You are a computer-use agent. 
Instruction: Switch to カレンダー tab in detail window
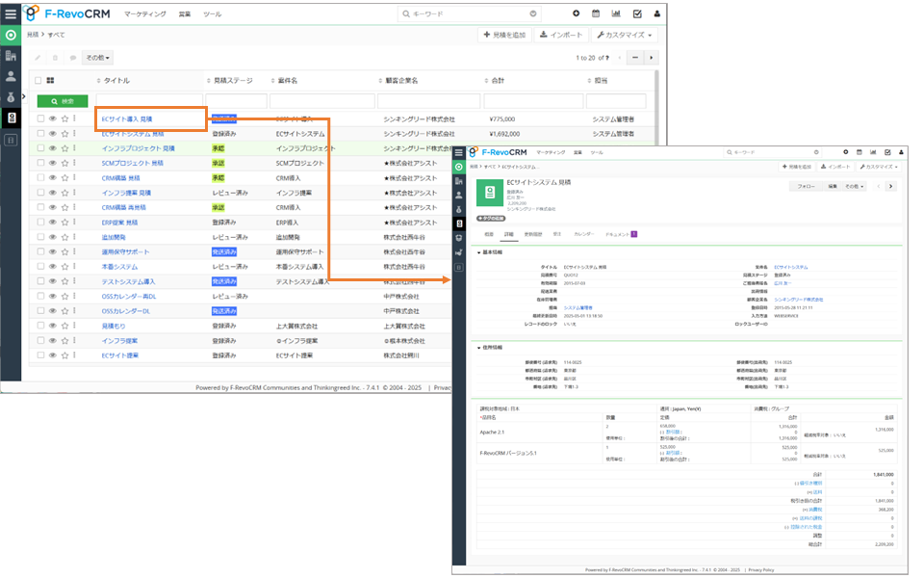(584, 235)
